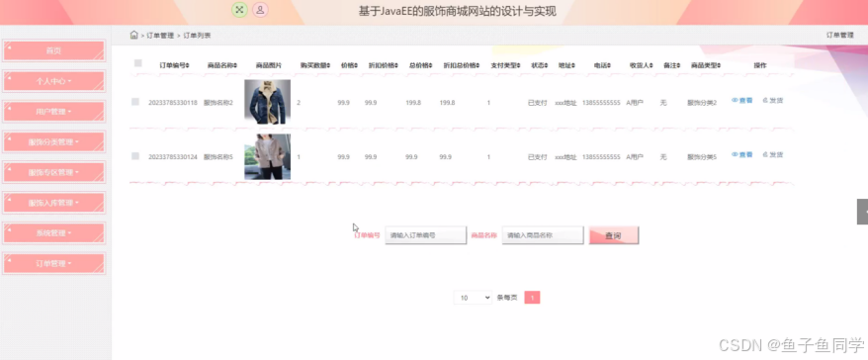Tick the select-all checkbox in table header

point(137,63)
